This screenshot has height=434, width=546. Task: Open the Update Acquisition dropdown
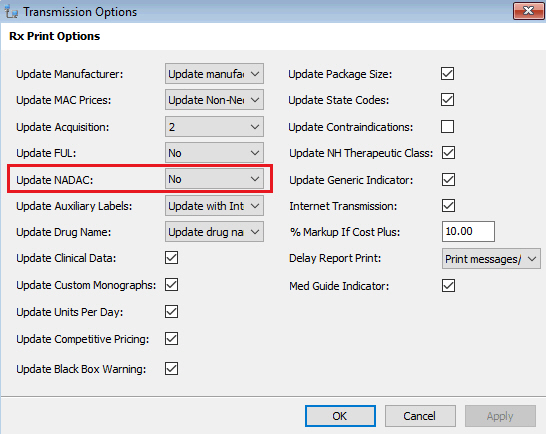(214, 126)
